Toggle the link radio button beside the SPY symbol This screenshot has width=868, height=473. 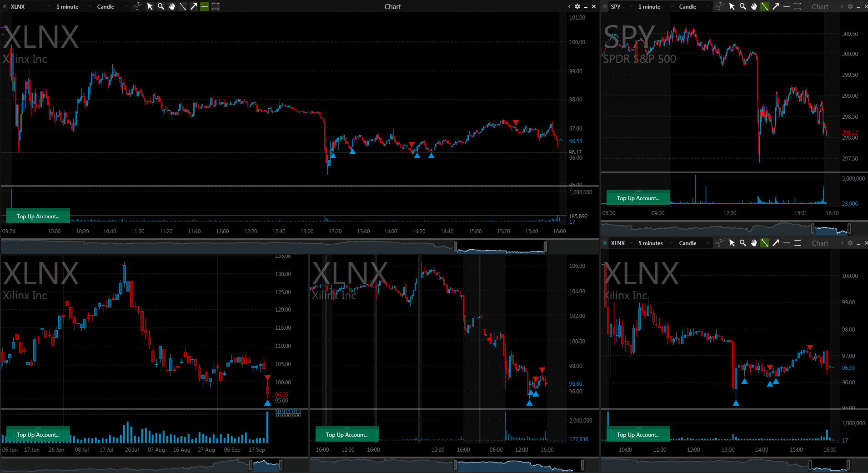605,6
